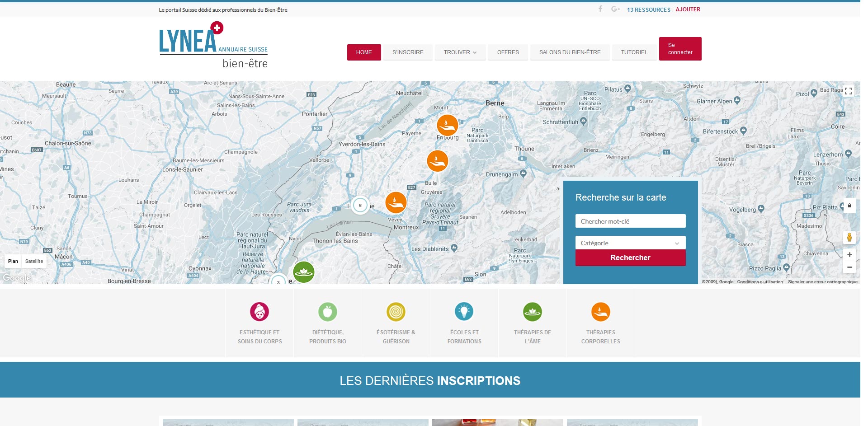Viewport: 868px width, 426px height.
Task: Click the orange therapy marker above Bulle
Action: (x=438, y=161)
